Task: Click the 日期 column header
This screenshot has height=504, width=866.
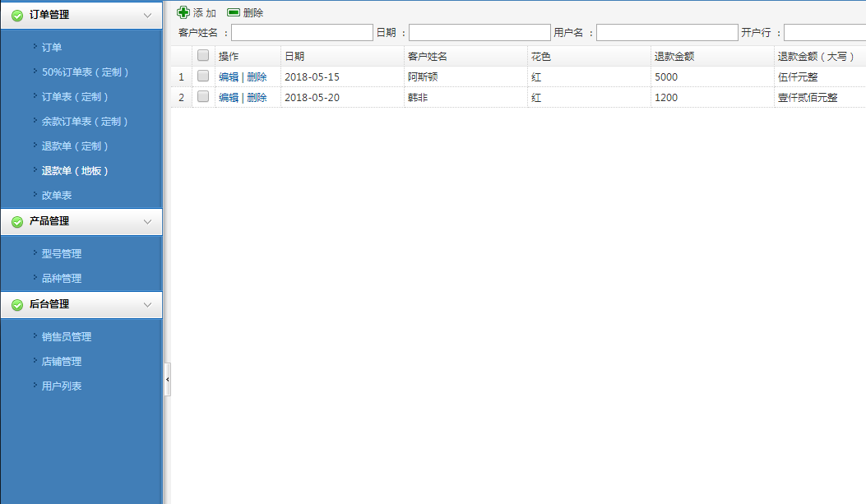Action: (x=342, y=56)
